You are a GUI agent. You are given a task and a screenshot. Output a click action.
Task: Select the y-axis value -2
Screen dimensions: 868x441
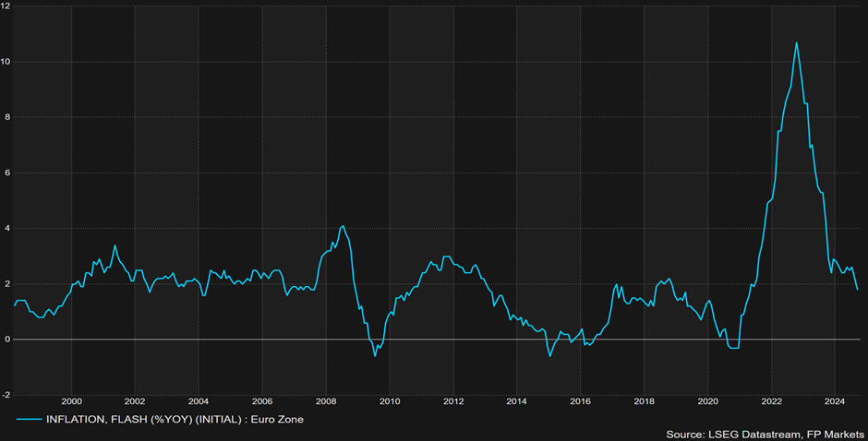[x=6, y=394]
